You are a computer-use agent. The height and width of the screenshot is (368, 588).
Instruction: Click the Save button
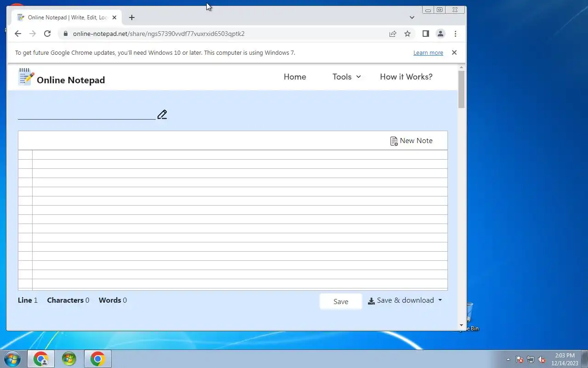click(341, 301)
